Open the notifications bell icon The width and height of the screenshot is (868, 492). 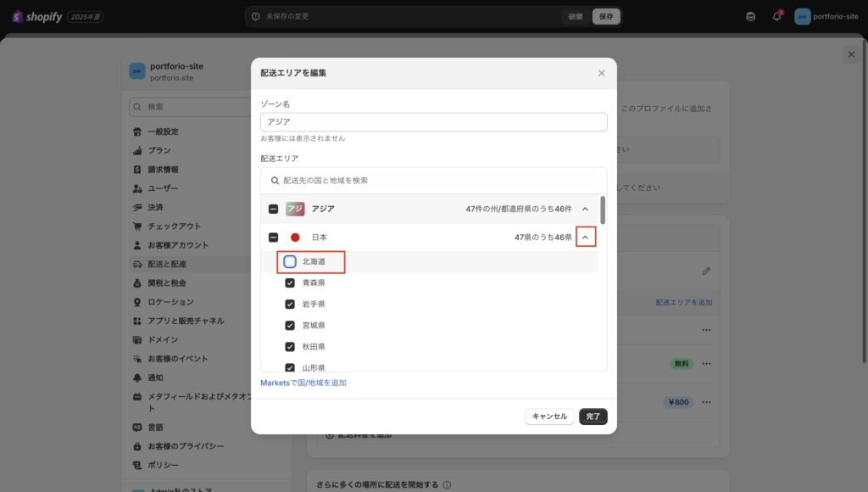[x=776, y=16]
